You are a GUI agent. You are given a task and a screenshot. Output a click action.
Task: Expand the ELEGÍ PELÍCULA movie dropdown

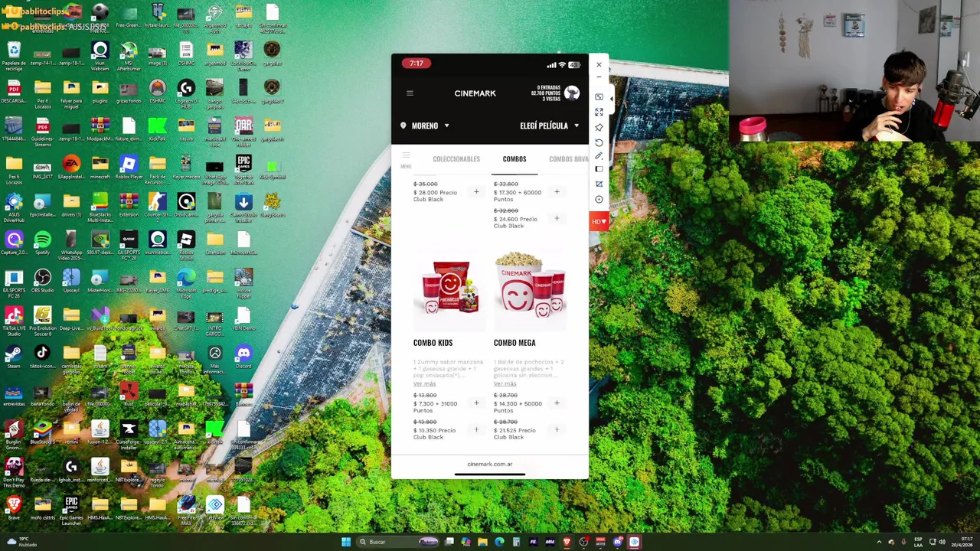pyautogui.click(x=550, y=126)
